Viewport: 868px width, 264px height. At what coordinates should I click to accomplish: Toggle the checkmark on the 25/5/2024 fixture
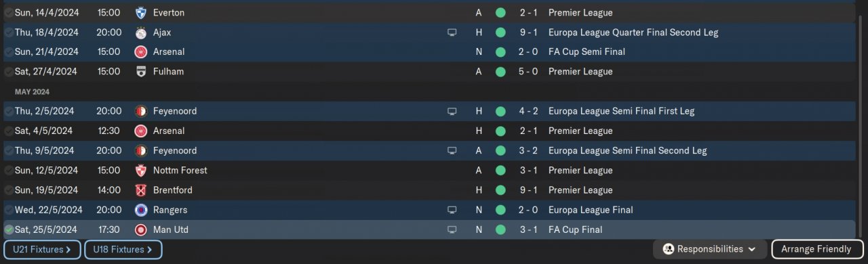coord(9,229)
